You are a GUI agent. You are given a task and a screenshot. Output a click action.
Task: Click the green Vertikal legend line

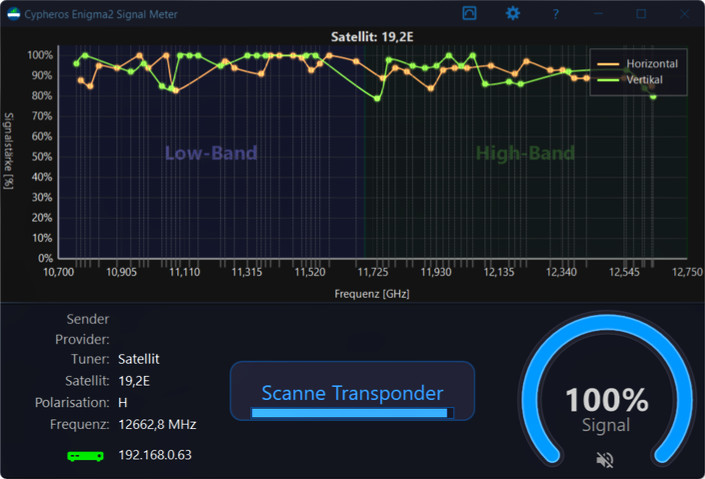coord(608,81)
